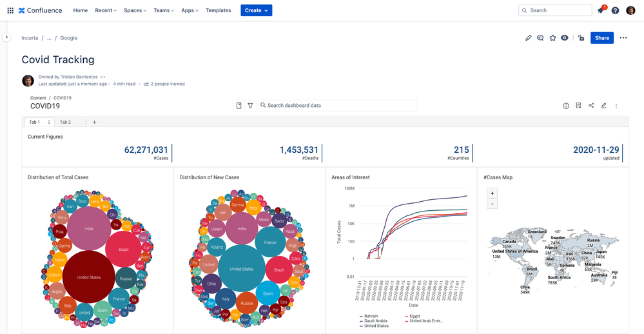
Task: Open owner options ellipsis
Action: [102, 77]
